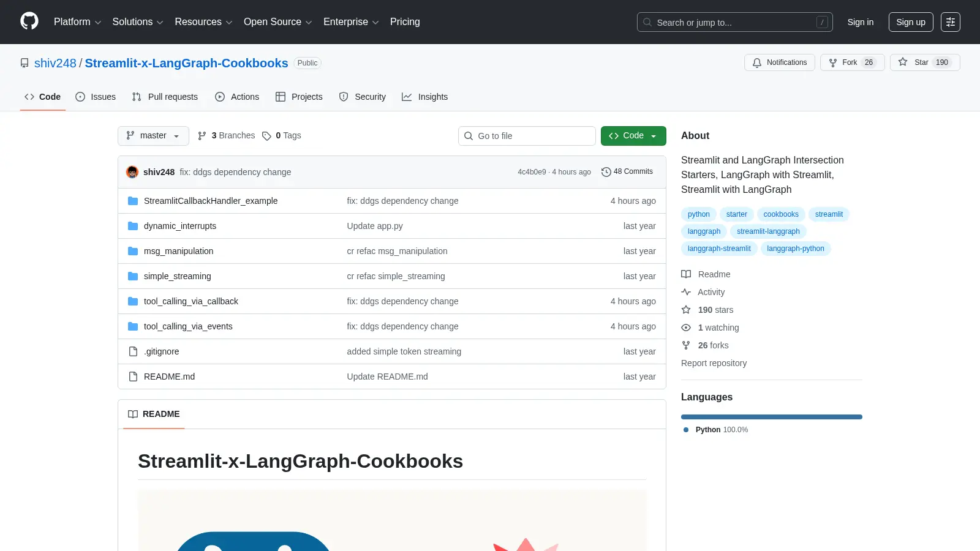Open the shiv248 owner link

[x=55, y=63]
